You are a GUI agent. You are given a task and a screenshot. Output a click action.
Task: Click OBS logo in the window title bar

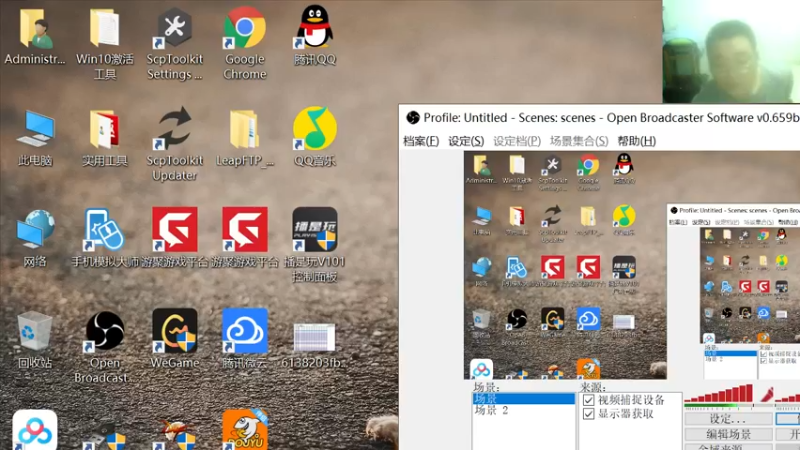click(x=413, y=118)
